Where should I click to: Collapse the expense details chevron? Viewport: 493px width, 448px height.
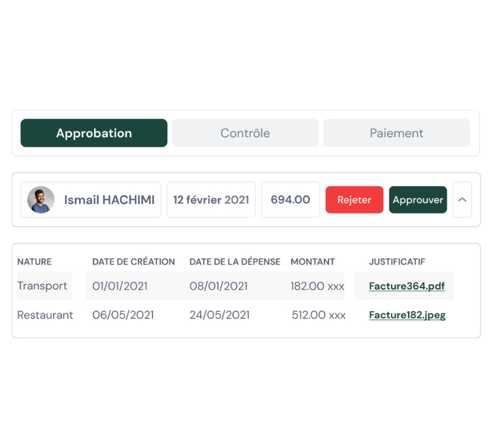462,200
